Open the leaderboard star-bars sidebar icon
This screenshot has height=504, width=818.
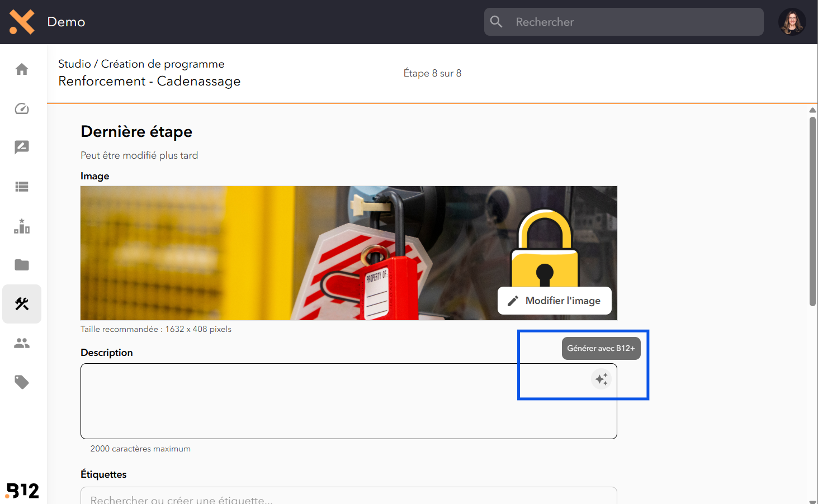[22, 226]
